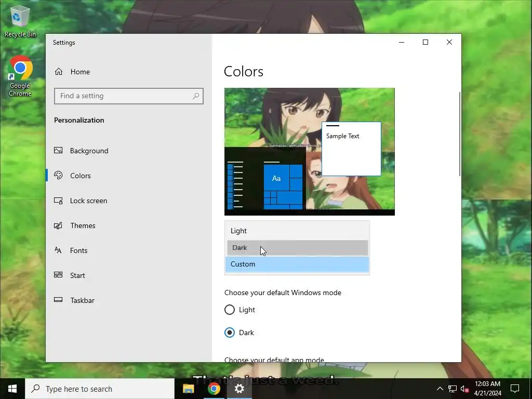Click the muted volume icon in tray
Image resolution: width=532 pixels, height=399 pixels.
[464, 389]
